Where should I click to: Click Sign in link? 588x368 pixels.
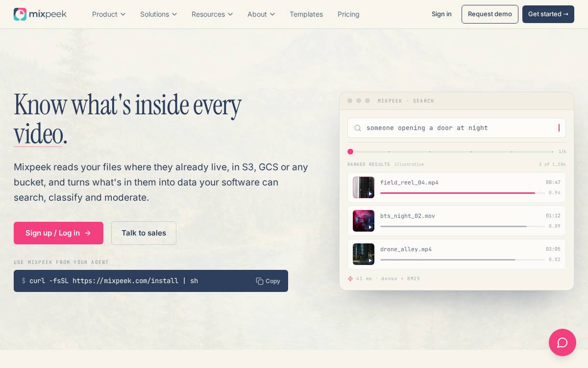(441, 14)
